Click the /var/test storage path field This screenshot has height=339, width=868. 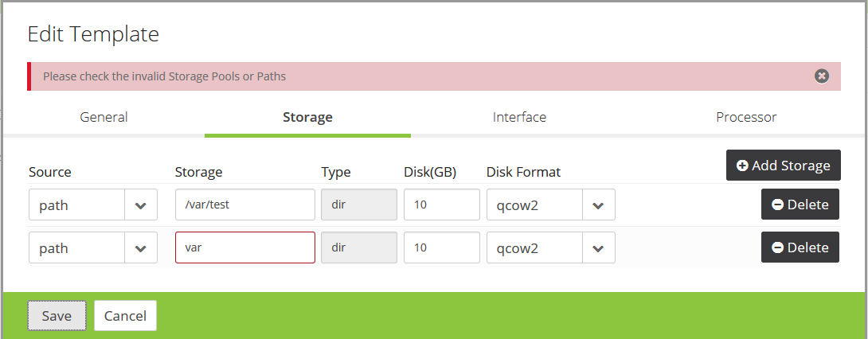(245, 205)
